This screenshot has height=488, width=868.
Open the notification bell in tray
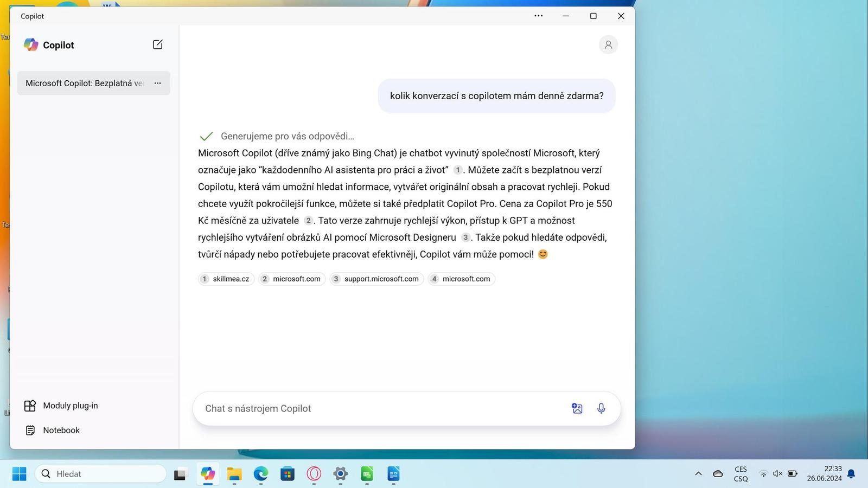[x=851, y=474]
